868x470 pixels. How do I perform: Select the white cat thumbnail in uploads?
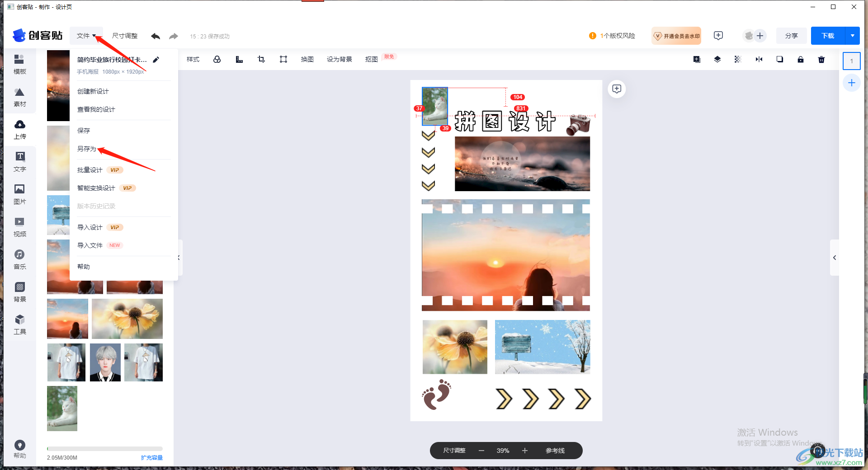click(62, 409)
